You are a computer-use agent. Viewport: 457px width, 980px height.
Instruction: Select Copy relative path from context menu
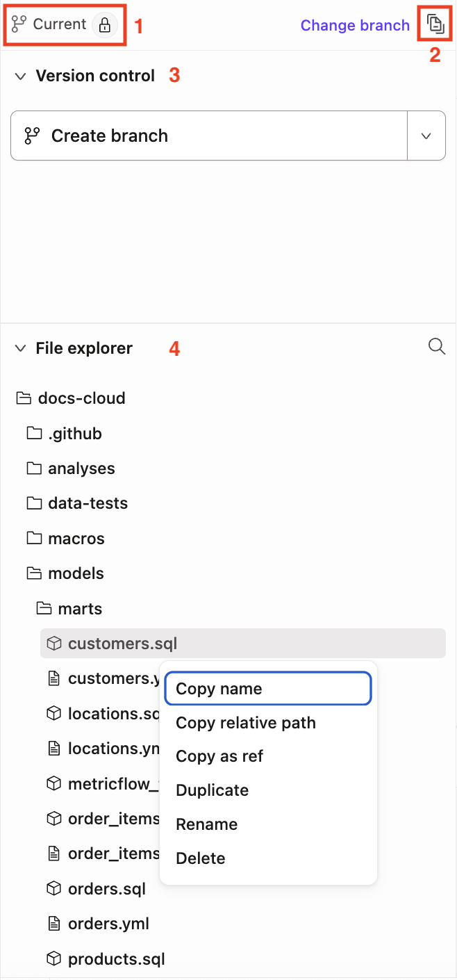245,723
